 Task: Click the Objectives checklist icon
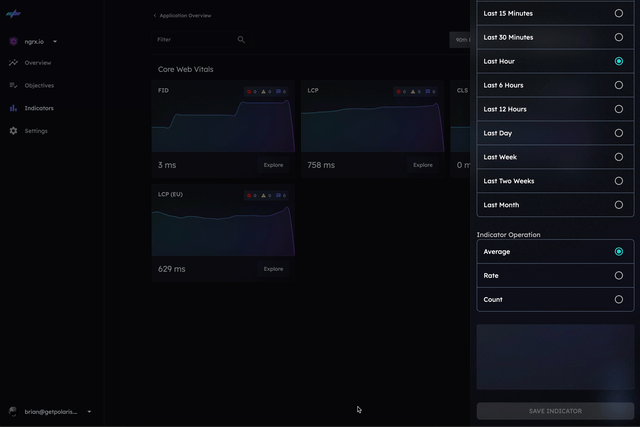click(x=14, y=86)
